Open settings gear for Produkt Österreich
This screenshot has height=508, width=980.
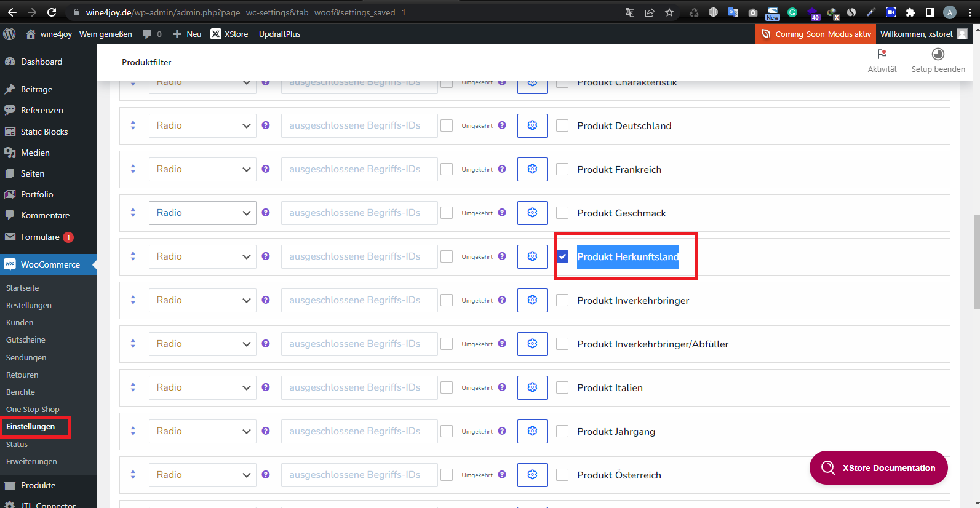pos(532,475)
